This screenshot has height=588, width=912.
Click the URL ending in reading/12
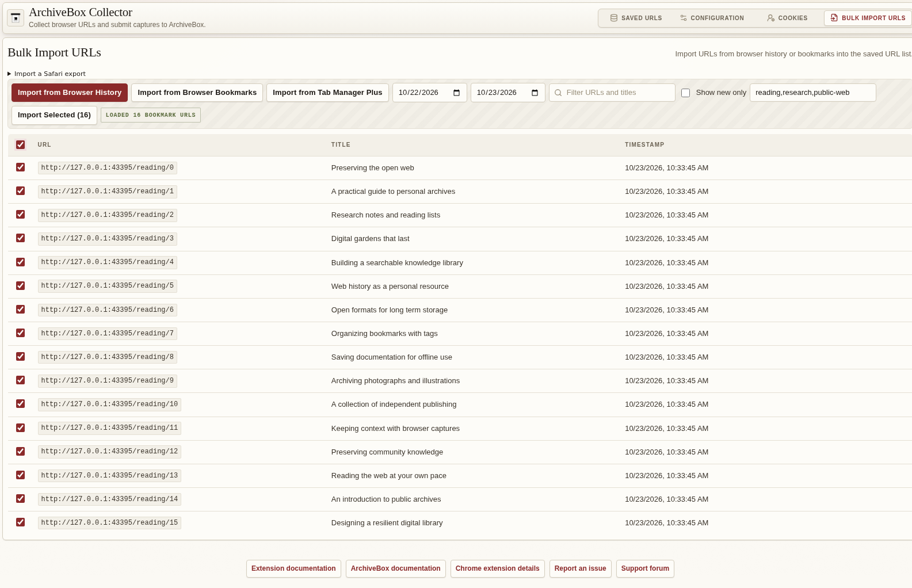tap(109, 452)
